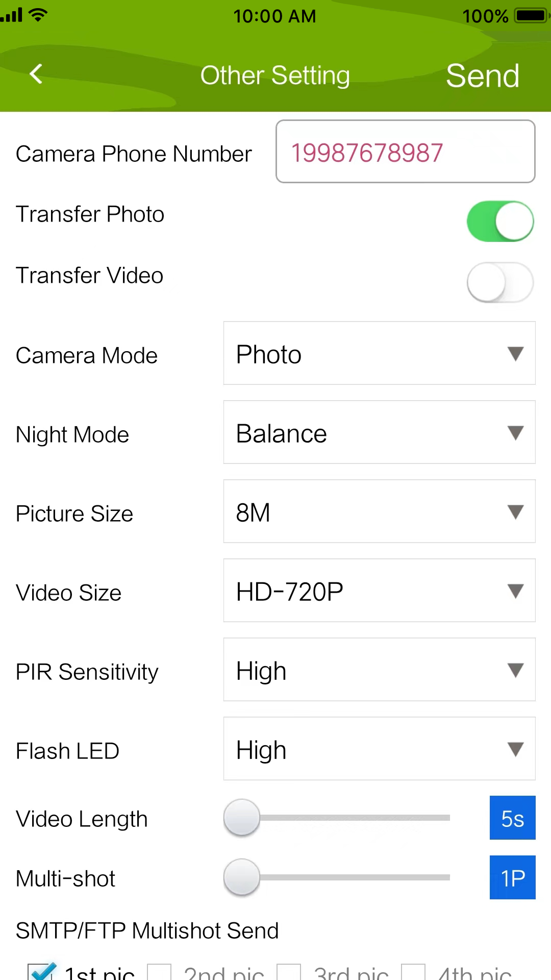Uncheck the 1st pic checkbox
The height and width of the screenshot is (980, 551).
[x=42, y=971]
